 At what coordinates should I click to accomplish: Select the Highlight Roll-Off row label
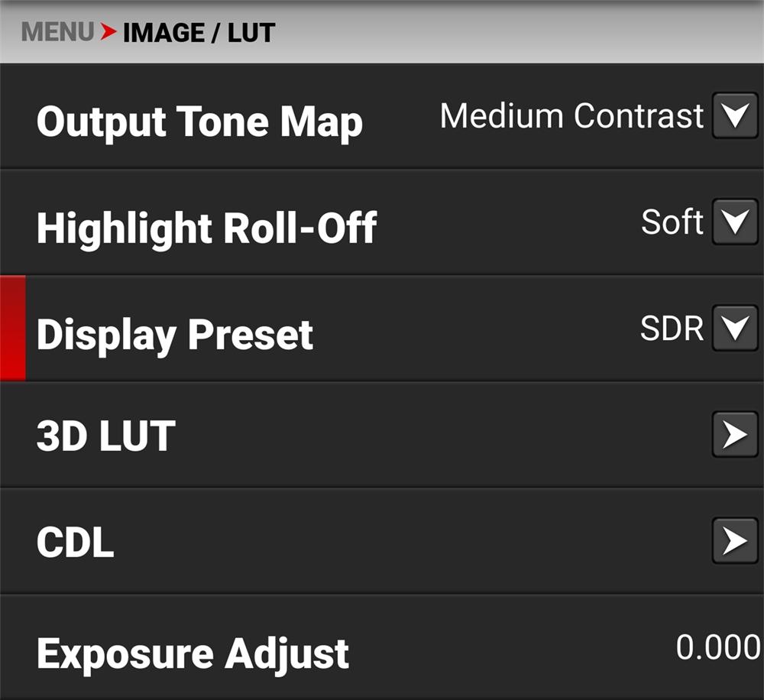pyautogui.click(x=206, y=228)
